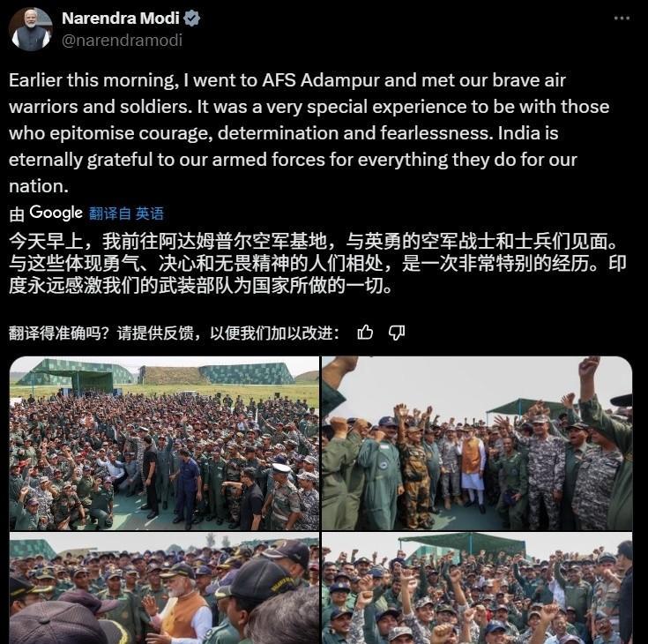The image size is (648, 644).
Task: Click the '翻译自 英语' translation source link
Action: coord(126,213)
